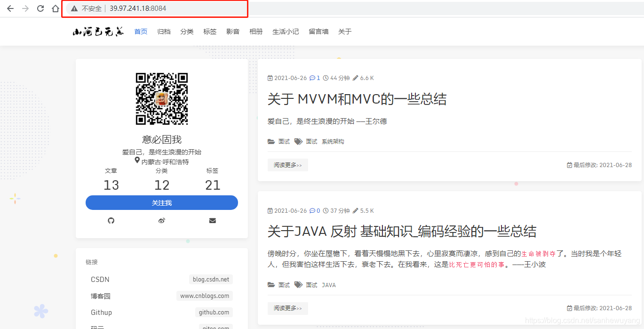Open the 博客园 link row

[x=162, y=296]
